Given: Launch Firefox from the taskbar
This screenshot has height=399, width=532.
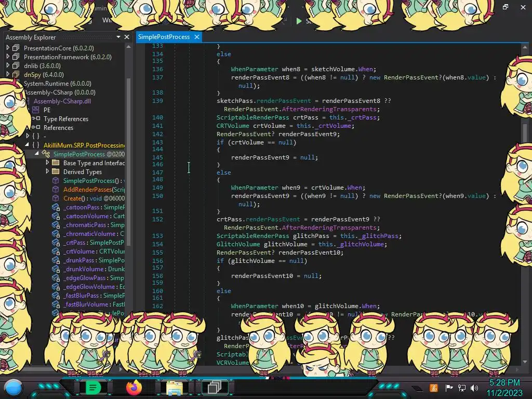Looking at the screenshot, I should point(134,388).
